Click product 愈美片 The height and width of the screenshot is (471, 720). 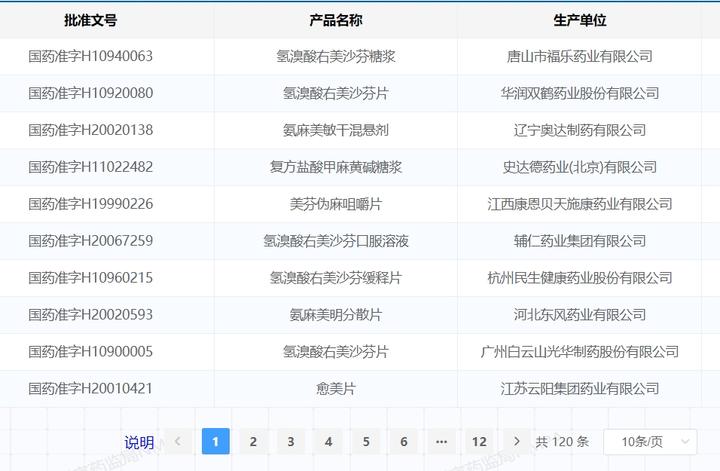(x=336, y=389)
